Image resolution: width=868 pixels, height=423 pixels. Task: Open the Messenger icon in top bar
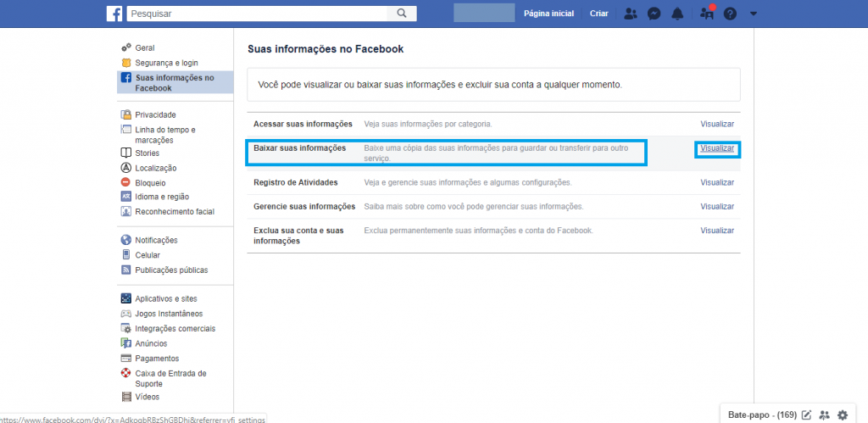[654, 14]
